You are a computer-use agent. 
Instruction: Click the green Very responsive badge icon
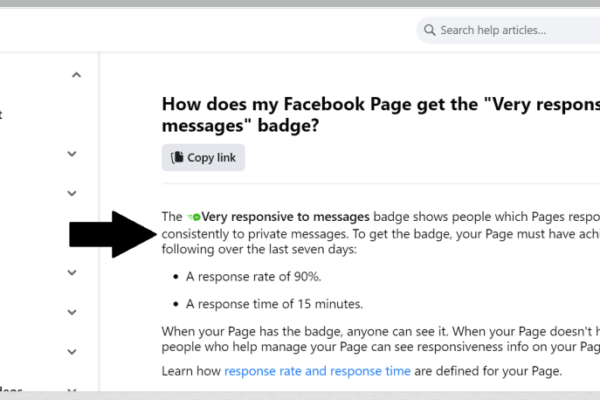click(194, 217)
